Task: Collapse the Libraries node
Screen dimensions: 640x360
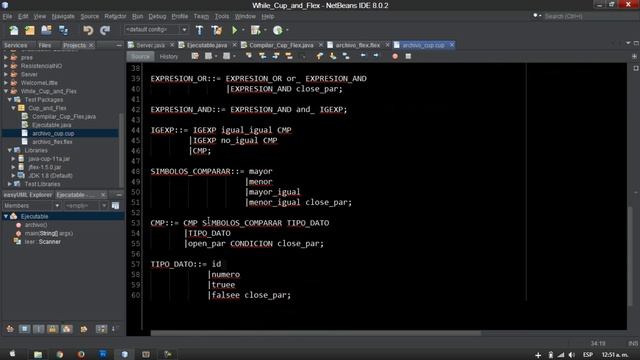Action: pyautogui.click(x=10, y=150)
